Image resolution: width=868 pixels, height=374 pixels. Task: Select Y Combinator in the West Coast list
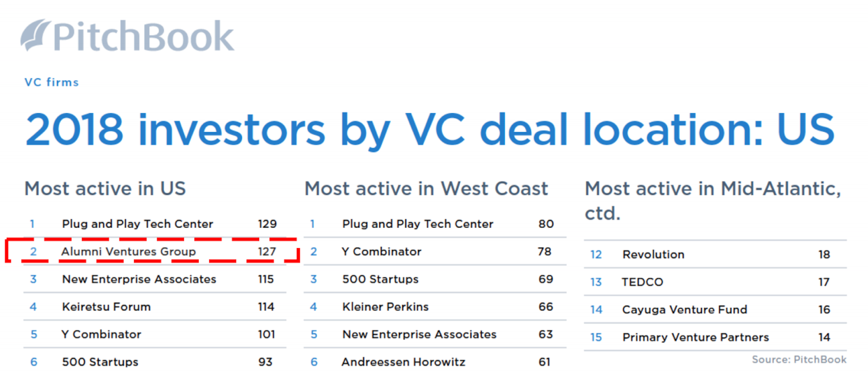click(x=381, y=252)
